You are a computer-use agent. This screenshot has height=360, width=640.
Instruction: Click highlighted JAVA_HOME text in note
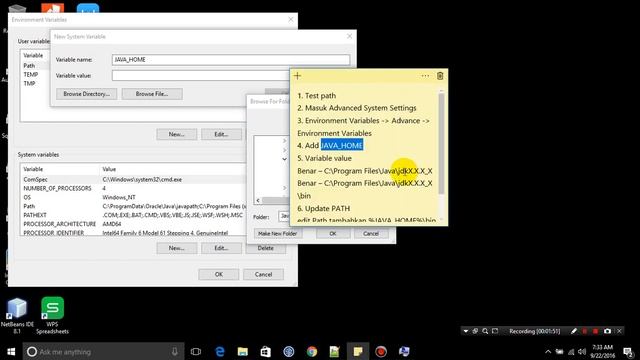tap(342, 145)
